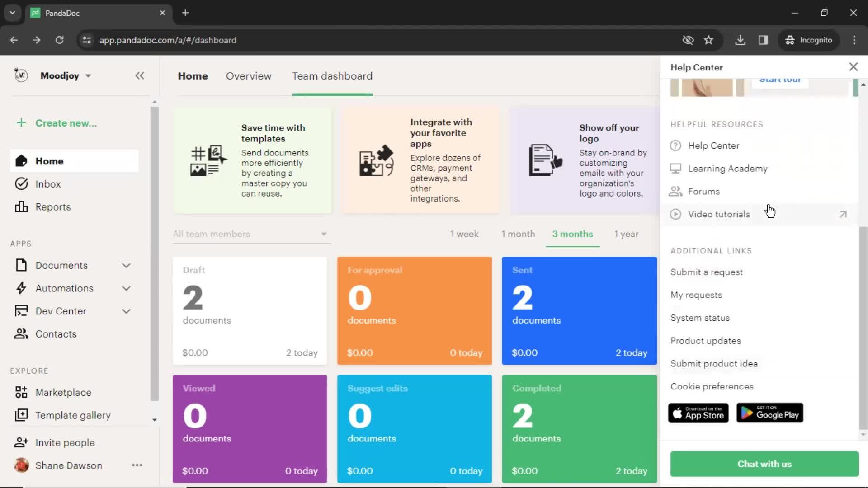Open the browser downloads icon
868x488 pixels.
point(740,40)
